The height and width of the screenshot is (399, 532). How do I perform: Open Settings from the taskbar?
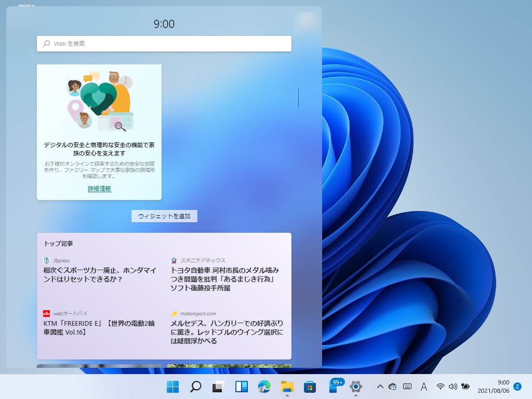[355, 387]
